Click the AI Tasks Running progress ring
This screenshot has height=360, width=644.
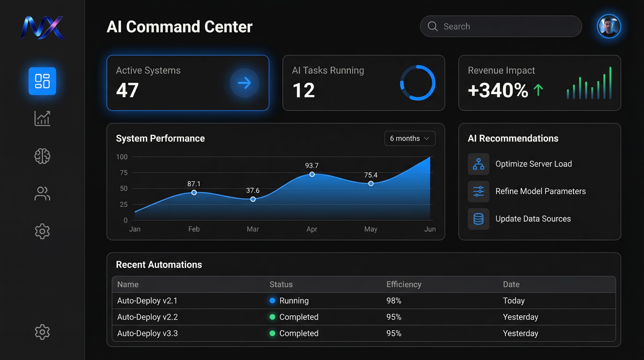pyautogui.click(x=418, y=83)
